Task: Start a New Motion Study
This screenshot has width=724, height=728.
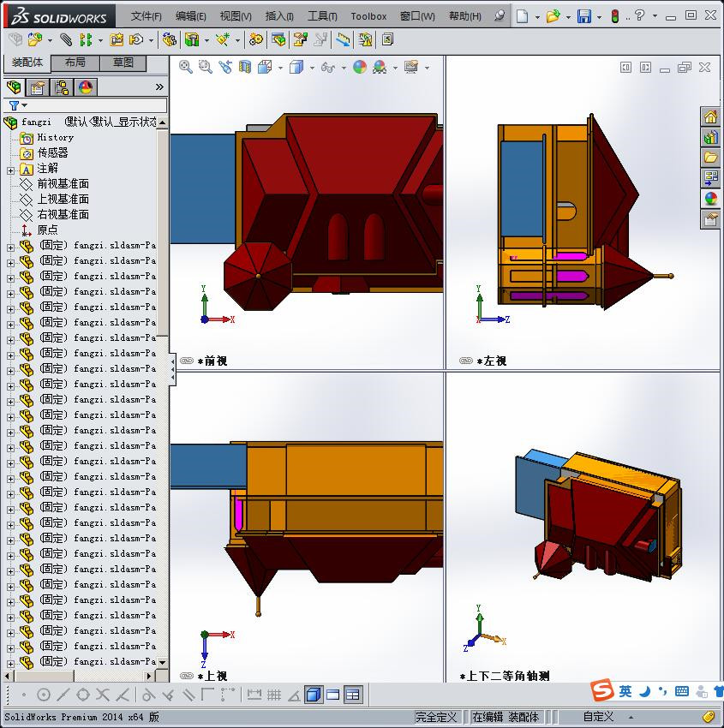Action: pos(255,40)
